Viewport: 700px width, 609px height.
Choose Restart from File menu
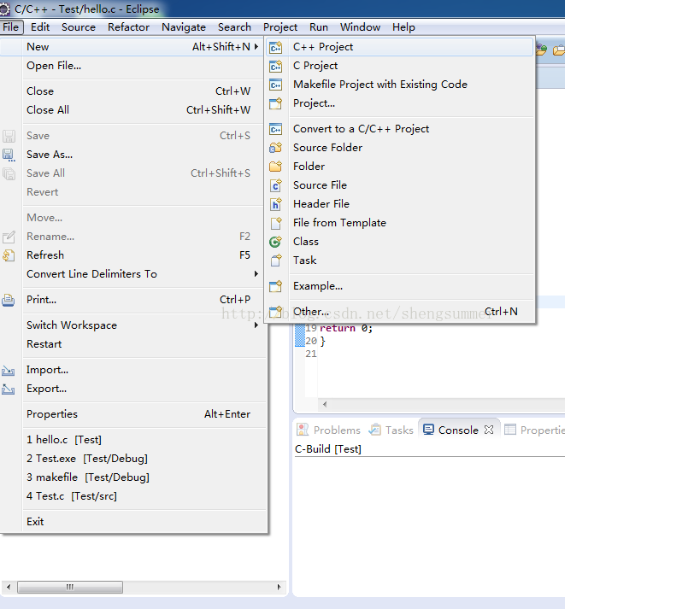click(132, 344)
